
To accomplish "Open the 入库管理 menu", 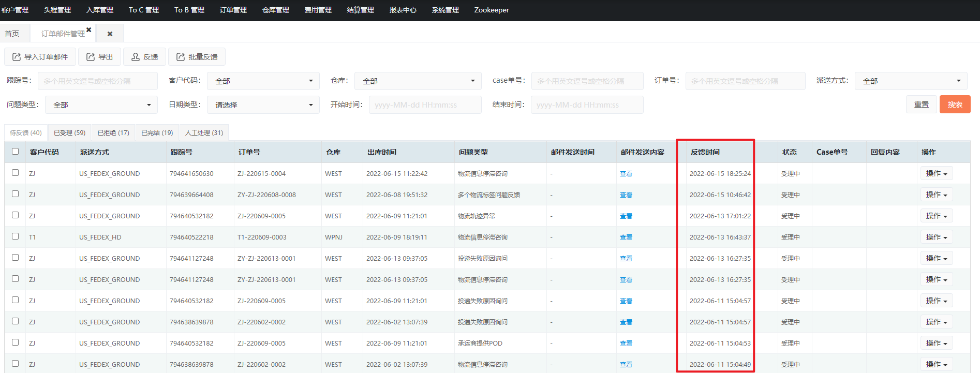I will (x=100, y=10).
